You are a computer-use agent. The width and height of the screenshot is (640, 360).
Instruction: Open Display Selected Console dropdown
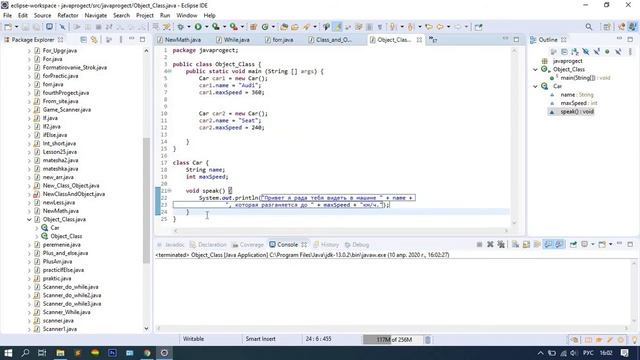(x=593, y=244)
